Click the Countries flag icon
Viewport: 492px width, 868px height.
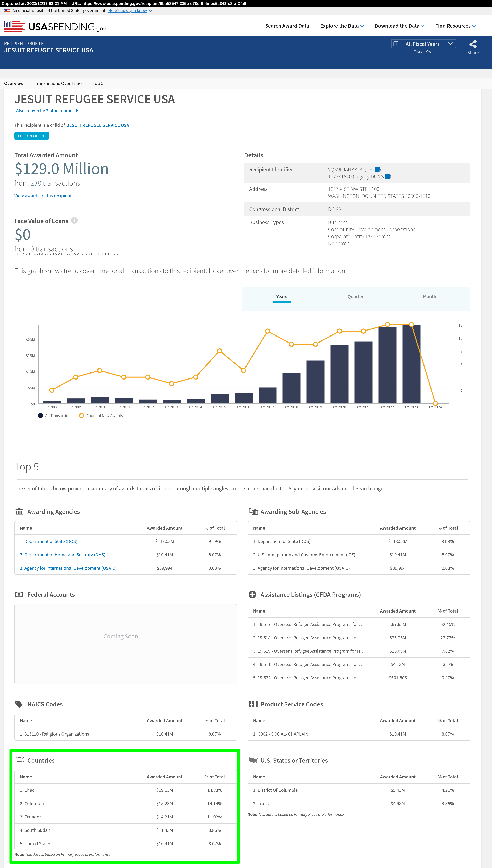(x=20, y=760)
